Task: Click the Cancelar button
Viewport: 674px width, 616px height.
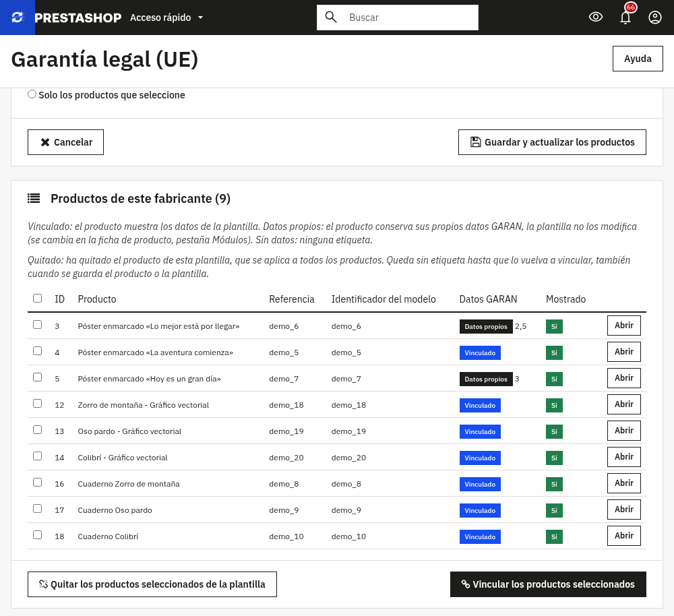Action: pos(65,142)
